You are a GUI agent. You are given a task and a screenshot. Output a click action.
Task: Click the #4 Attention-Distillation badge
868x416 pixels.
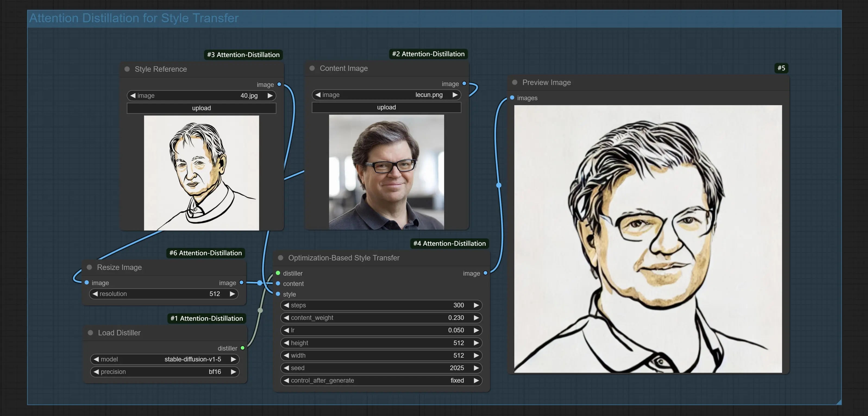click(450, 244)
